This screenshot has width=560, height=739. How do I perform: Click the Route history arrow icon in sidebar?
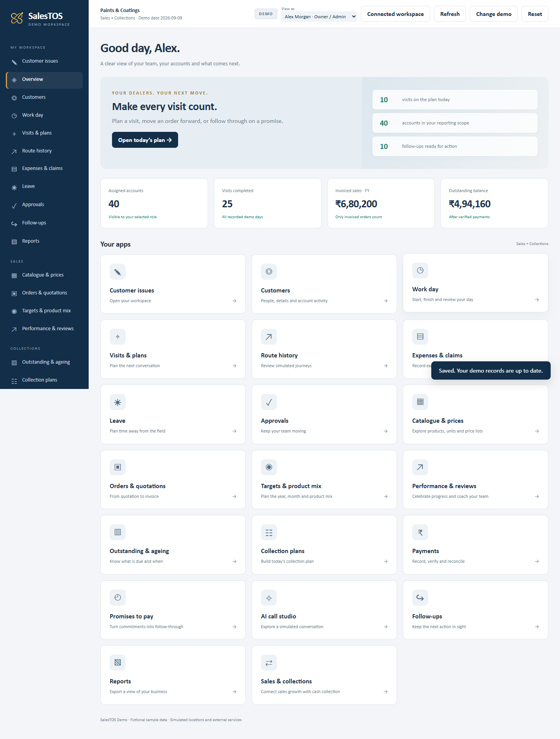click(14, 151)
